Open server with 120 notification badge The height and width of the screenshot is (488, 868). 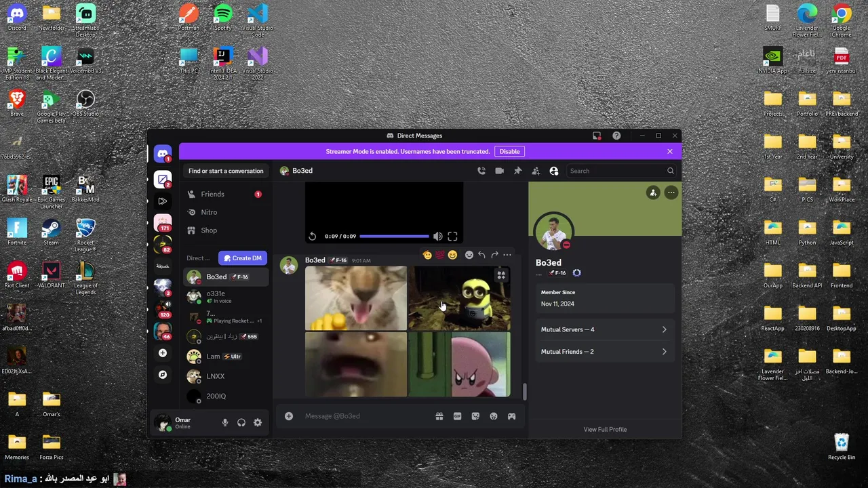163,308
